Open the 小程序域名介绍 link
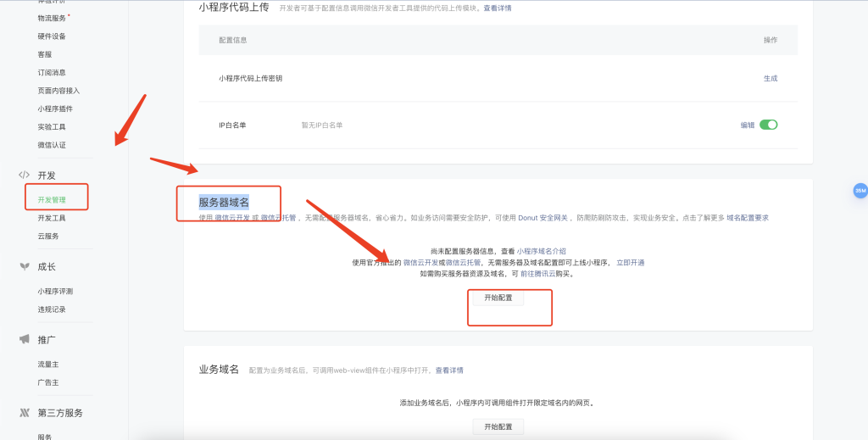This screenshot has height=440, width=868. tap(542, 251)
